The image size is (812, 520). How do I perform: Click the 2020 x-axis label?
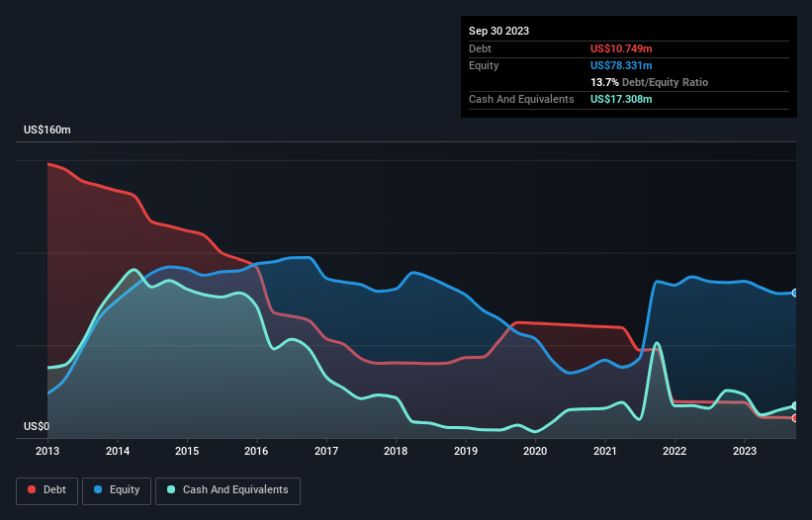click(535, 451)
